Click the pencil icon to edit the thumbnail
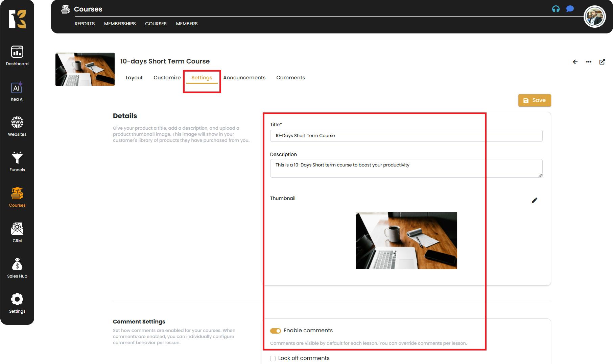Viewport: 613px width, 364px height. 534,200
